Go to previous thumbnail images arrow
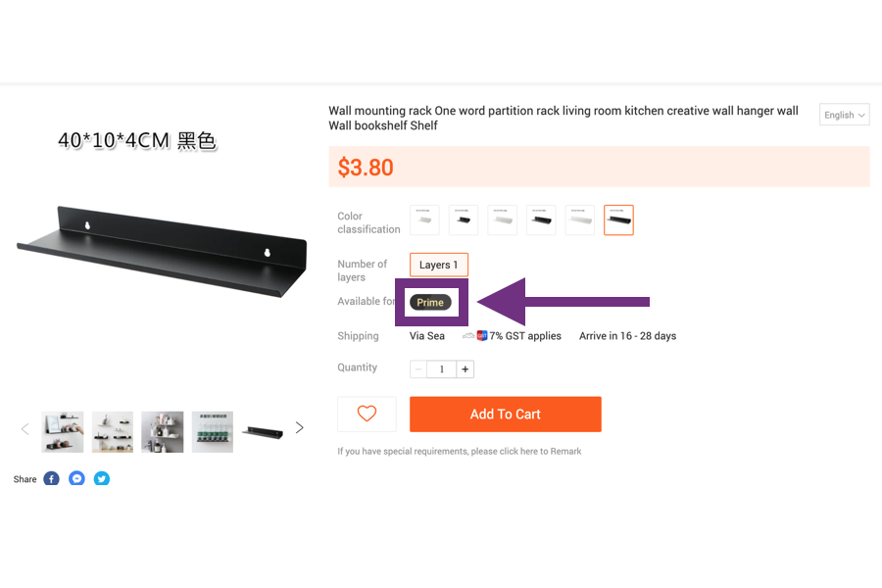This screenshot has width=882, height=588. pos(24,429)
